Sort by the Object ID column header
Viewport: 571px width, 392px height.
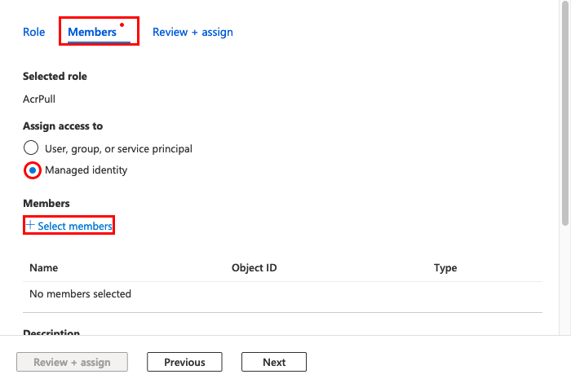point(255,267)
